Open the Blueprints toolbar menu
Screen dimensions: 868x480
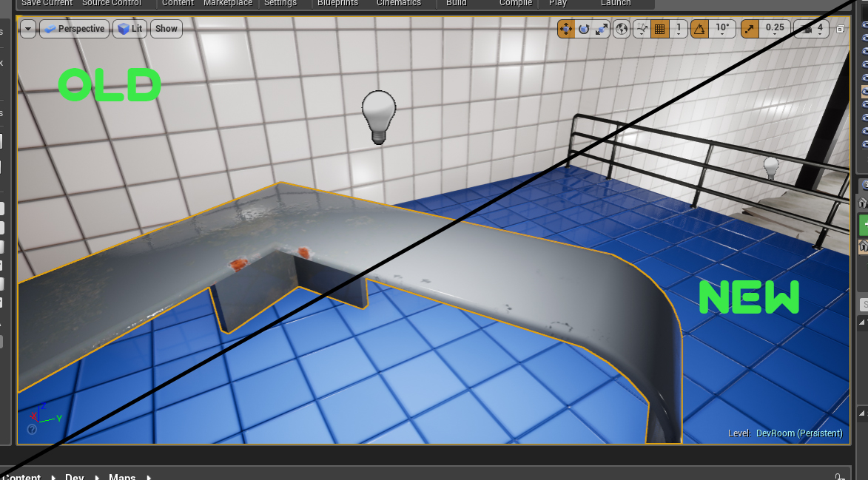337,3
